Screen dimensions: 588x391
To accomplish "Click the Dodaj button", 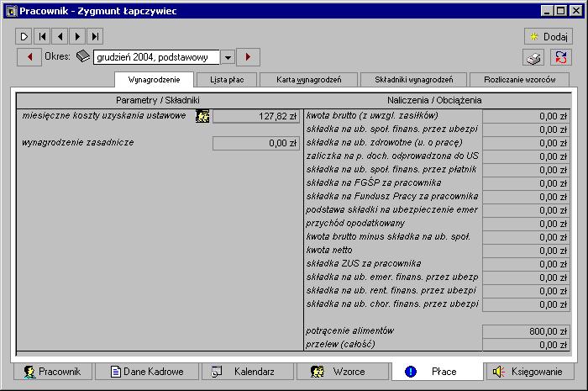I will coord(549,37).
